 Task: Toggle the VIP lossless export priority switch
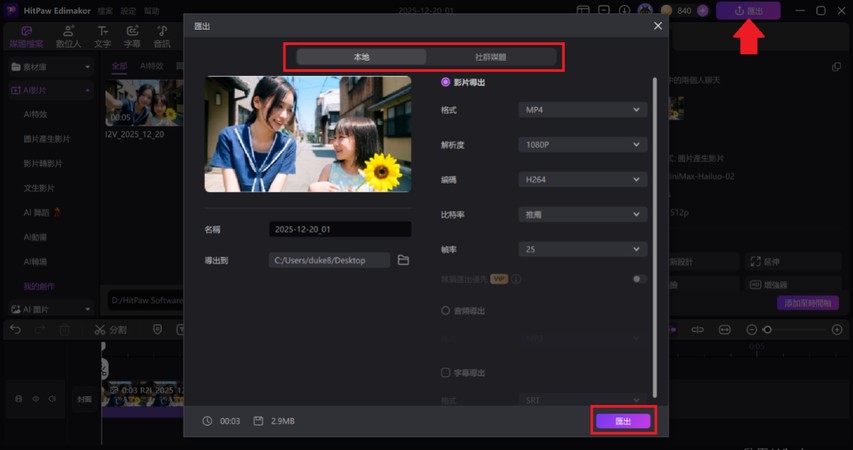tap(639, 279)
